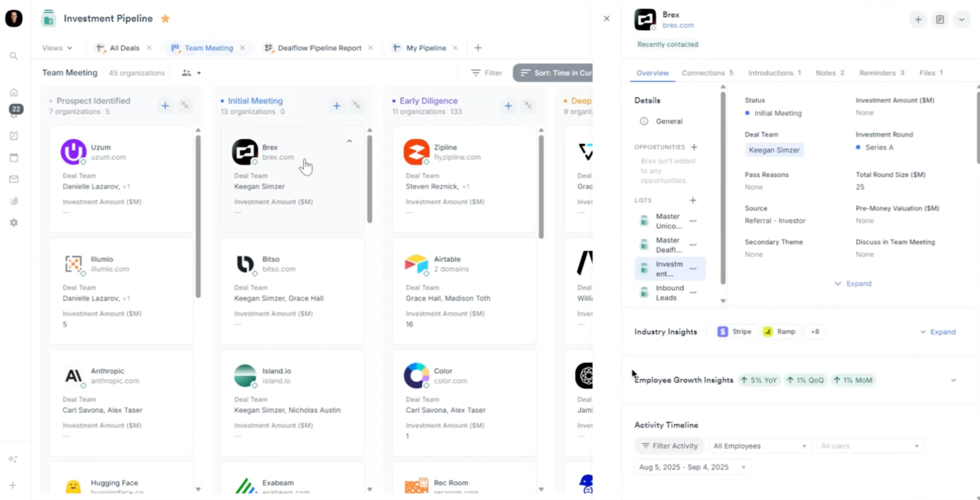Switch to Connections tab
Image resolution: width=980 pixels, height=500 pixels.
point(707,73)
